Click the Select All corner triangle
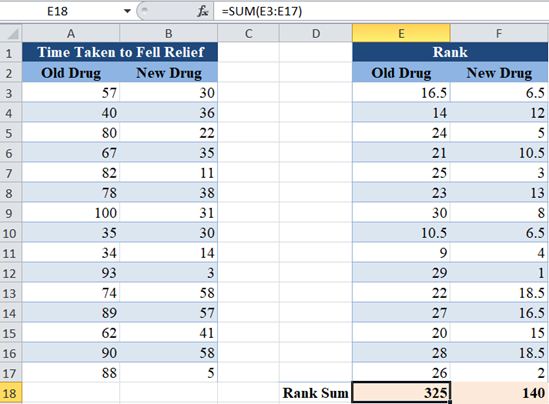 pyautogui.click(x=11, y=34)
